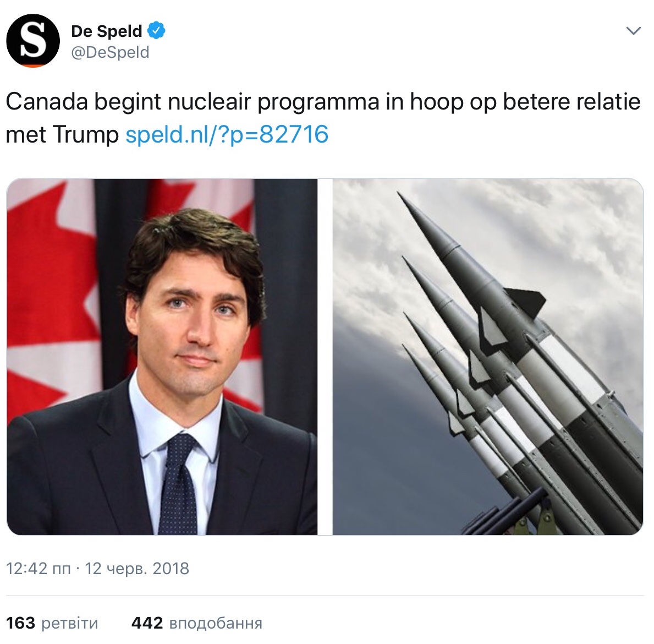
Task: Show the 163 ретвіти list
Action: click(x=52, y=623)
